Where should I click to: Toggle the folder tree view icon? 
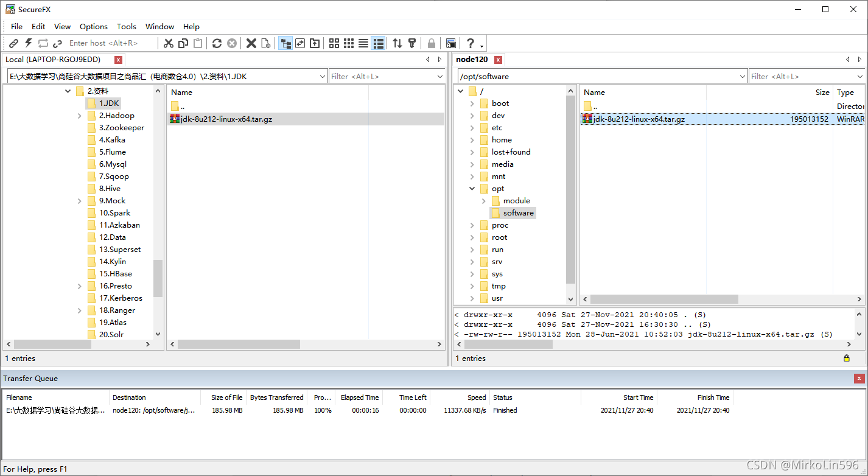pos(285,43)
